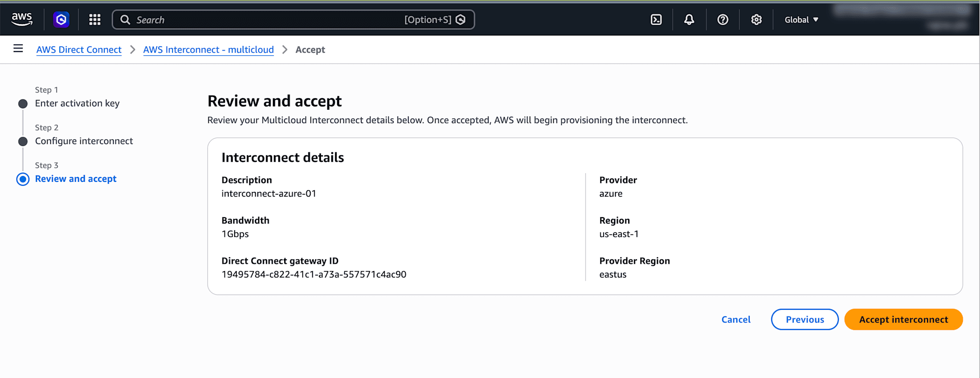Go back to Step 1 Enter activation key
Screen dimensions: 980x378
click(x=77, y=103)
